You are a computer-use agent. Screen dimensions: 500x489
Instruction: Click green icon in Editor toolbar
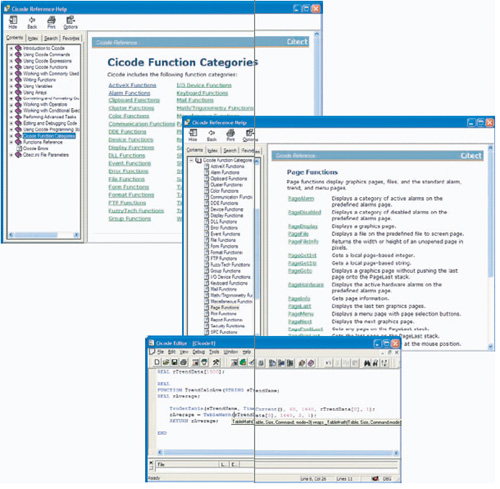tap(243, 362)
